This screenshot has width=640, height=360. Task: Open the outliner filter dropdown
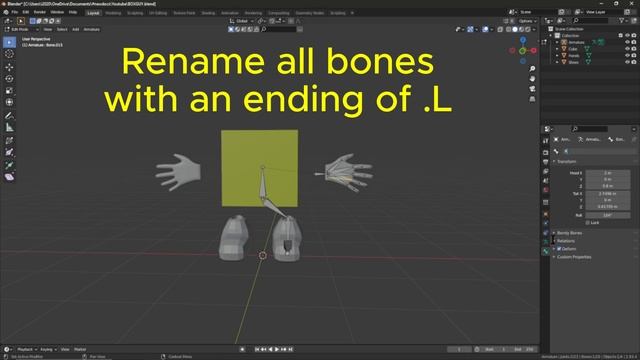point(623,20)
